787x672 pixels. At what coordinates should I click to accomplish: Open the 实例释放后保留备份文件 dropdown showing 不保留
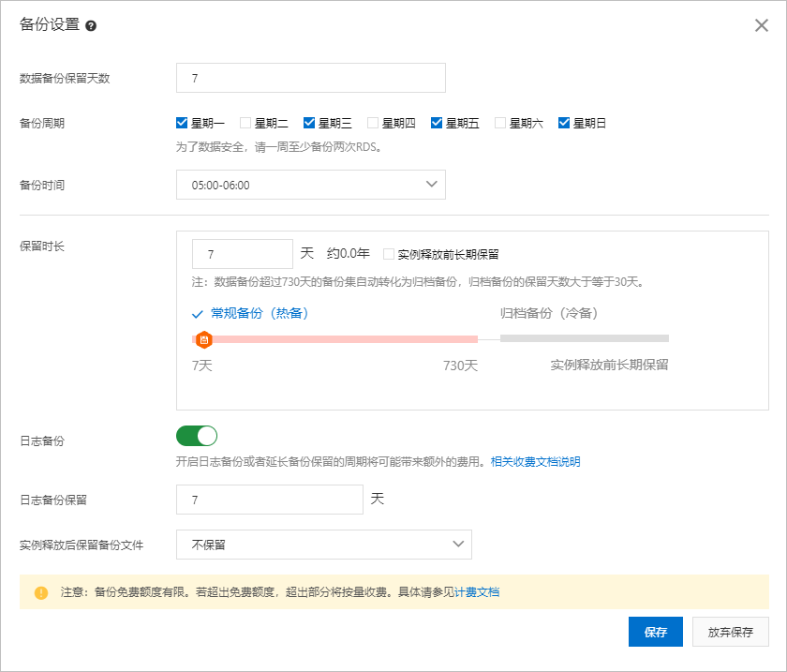tap(324, 545)
